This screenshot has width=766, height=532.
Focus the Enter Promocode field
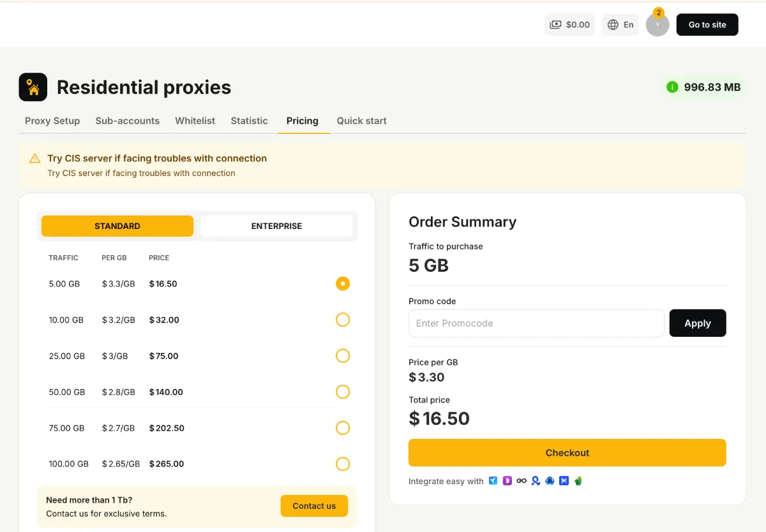click(x=536, y=323)
